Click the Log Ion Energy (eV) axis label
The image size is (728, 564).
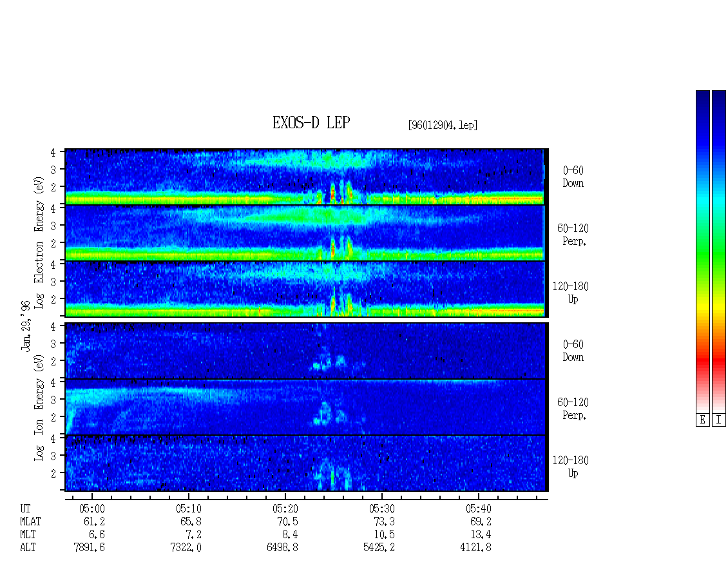39,407
